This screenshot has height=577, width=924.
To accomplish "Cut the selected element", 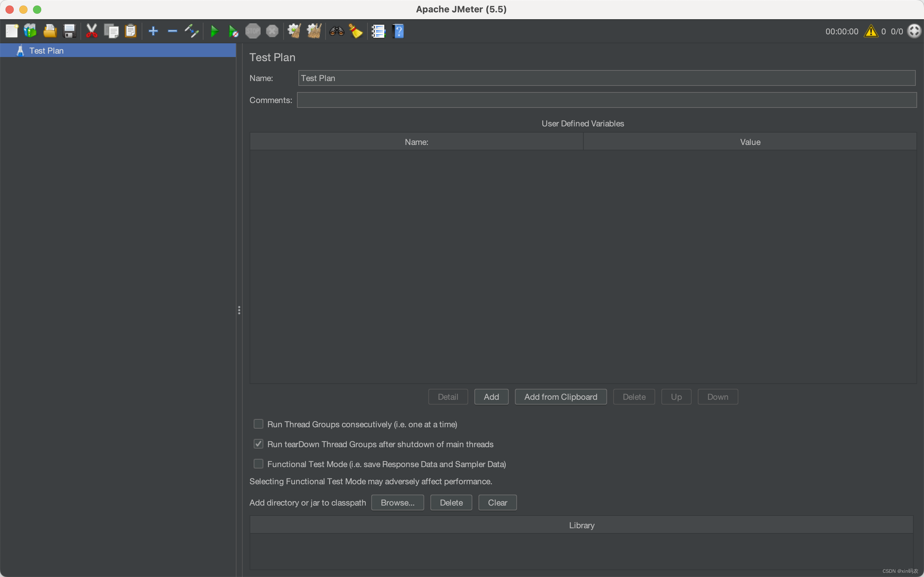I will coord(92,31).
